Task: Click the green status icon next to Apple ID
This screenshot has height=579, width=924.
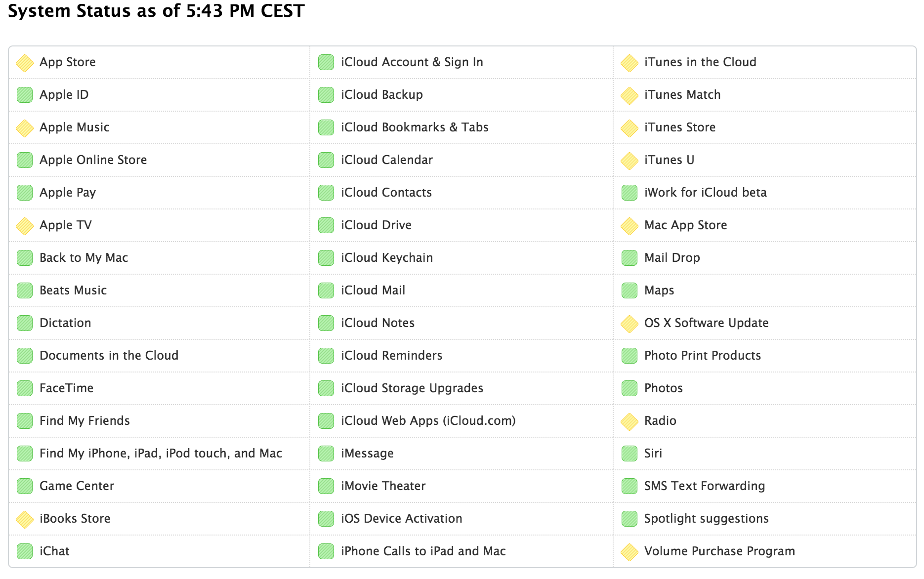Action: [x=24, y=95]
